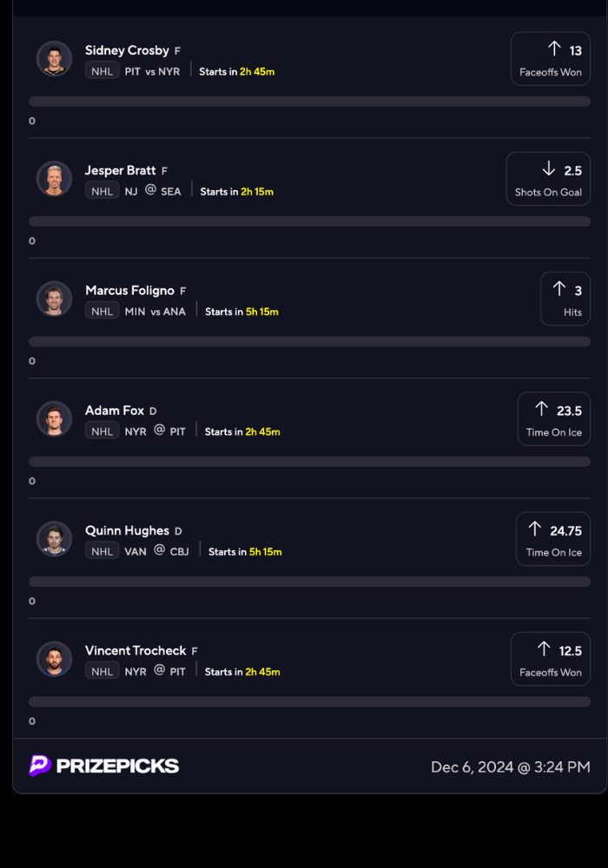Click Marcus Foligno's progress bar
Image resolution: width=608 pixels, height=868 pixels.
click(x=309, y=342)
